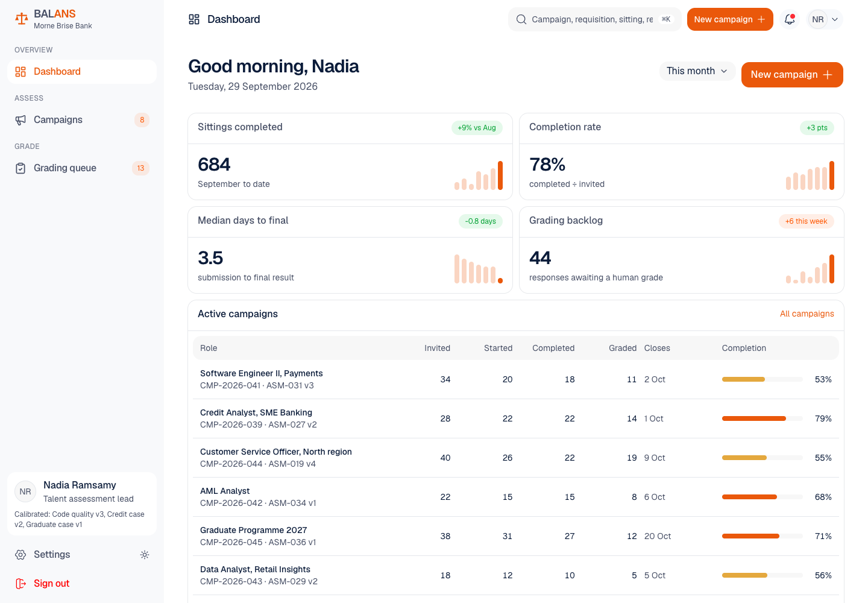Click the +6 this week badge
Screen dimensions: 868x603
pos(806,221)
